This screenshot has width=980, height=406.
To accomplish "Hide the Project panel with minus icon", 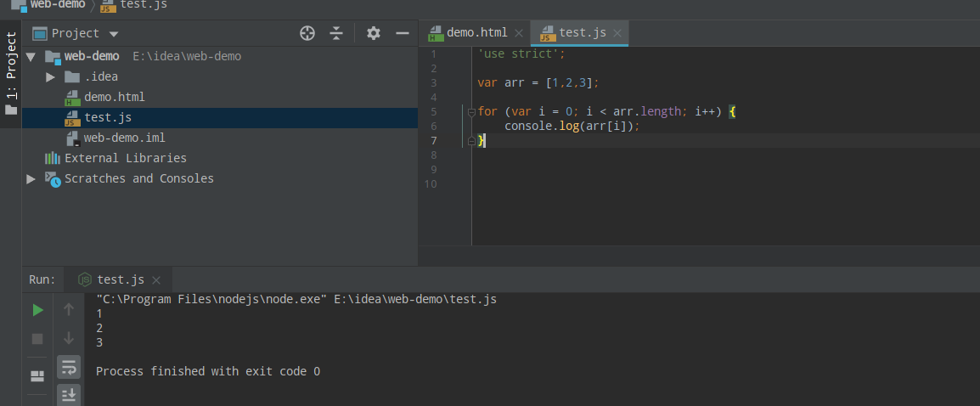I will pyautogui.click(x=403, y=33).
